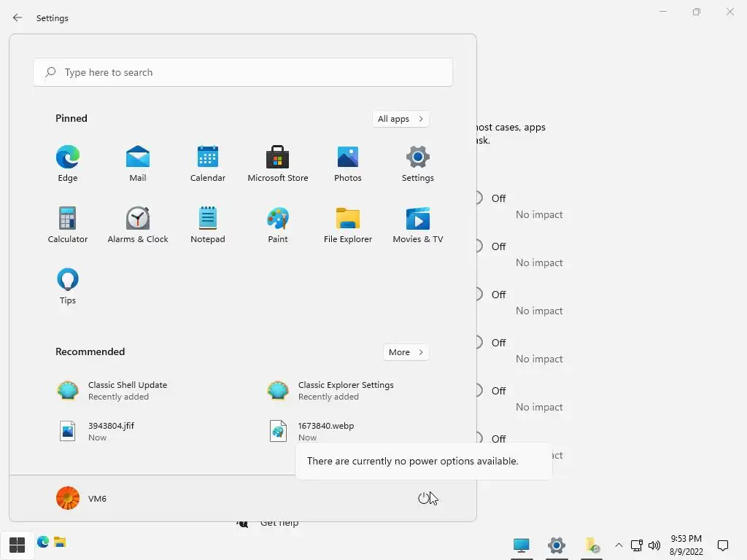Open the Tips app
The width and height of the screenshot is (747, 560).
click(68, 286)
